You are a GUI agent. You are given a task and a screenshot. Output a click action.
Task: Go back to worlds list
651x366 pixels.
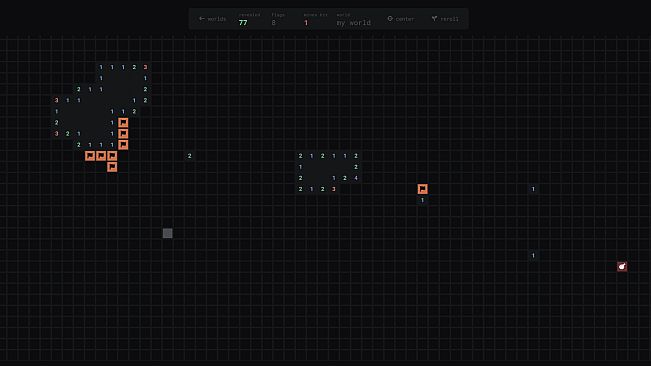click(x=212, y=19)
